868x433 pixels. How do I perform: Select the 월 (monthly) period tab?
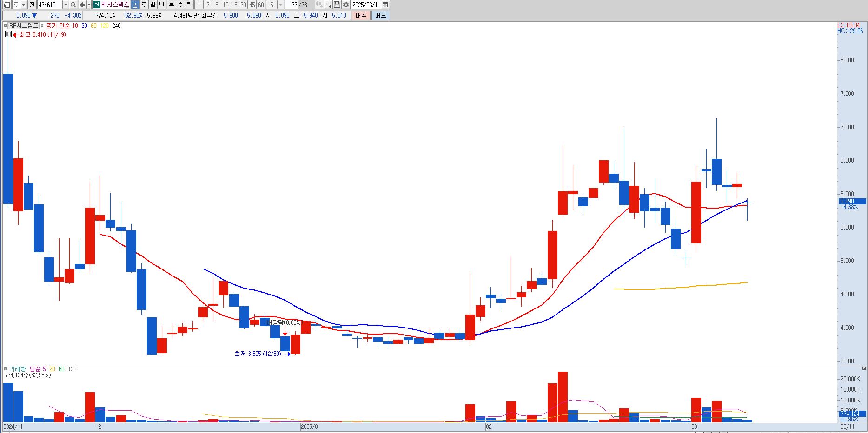point(153,5)
